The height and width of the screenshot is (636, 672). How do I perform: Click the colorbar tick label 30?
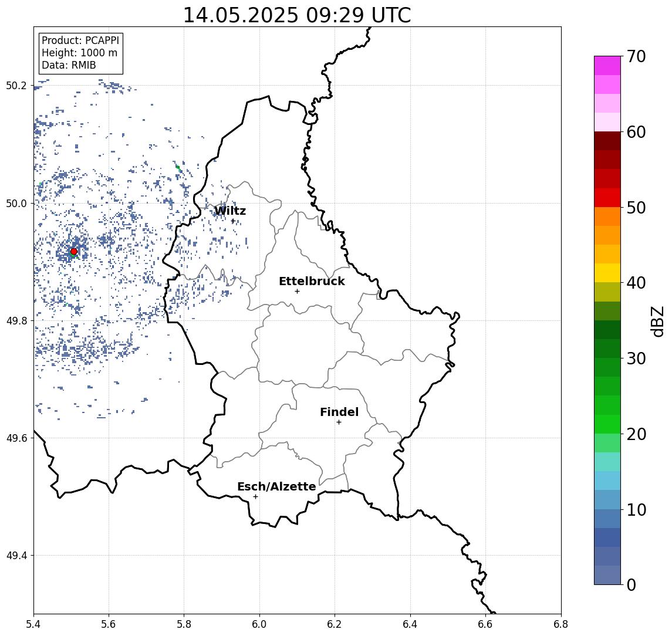click(636, 358)
